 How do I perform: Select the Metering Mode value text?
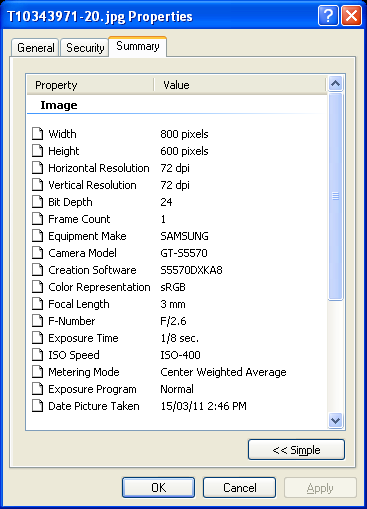(x=223, y=372)
